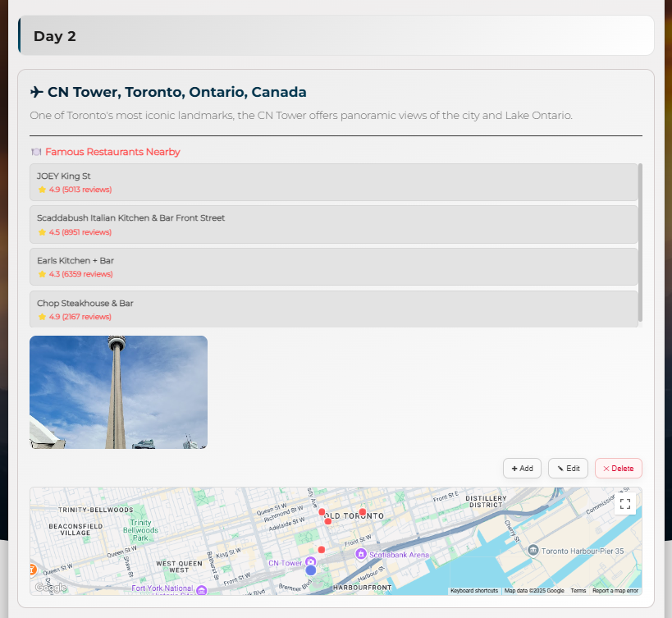The width and height of the screenshot is (672, 618).
Task: Click the blue location marker near CN Tower
Action: [x=311, y=570]
